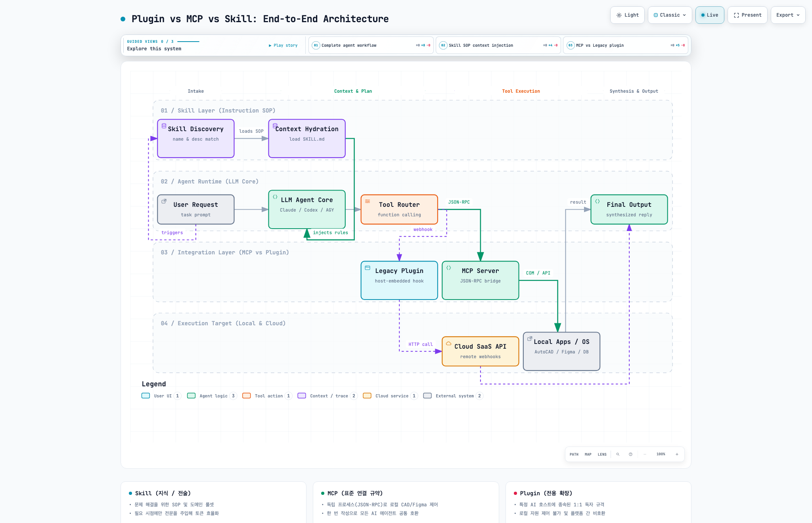Click the window icon on Legacy Plugin node
The image size is (812, 523).
[368, 267]
